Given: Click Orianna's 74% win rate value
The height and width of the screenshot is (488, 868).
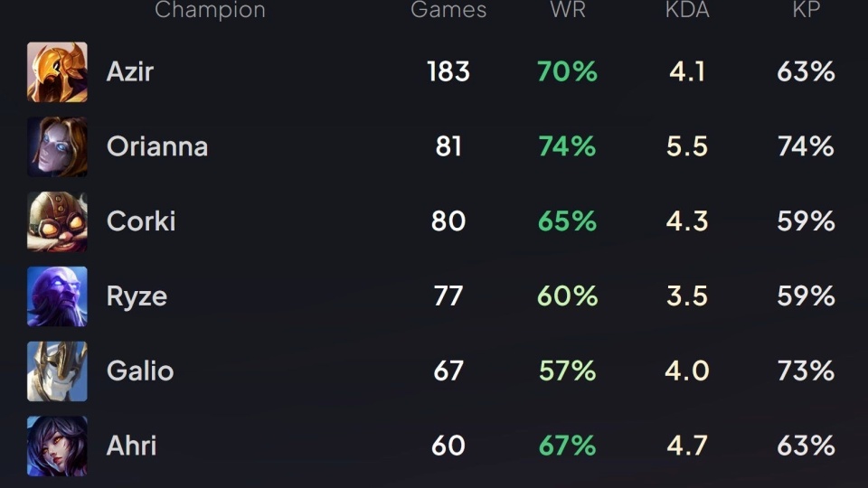Looking at the screenshot, I should (x=567, y=147).
